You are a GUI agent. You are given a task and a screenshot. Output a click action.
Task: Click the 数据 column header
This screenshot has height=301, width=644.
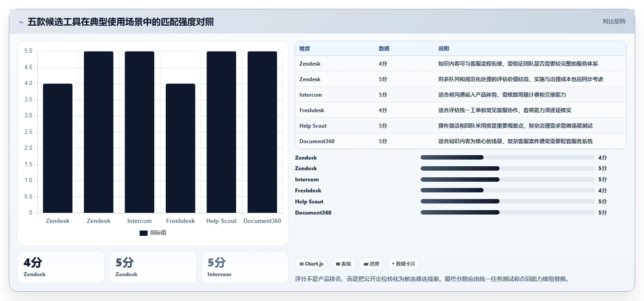384,48
